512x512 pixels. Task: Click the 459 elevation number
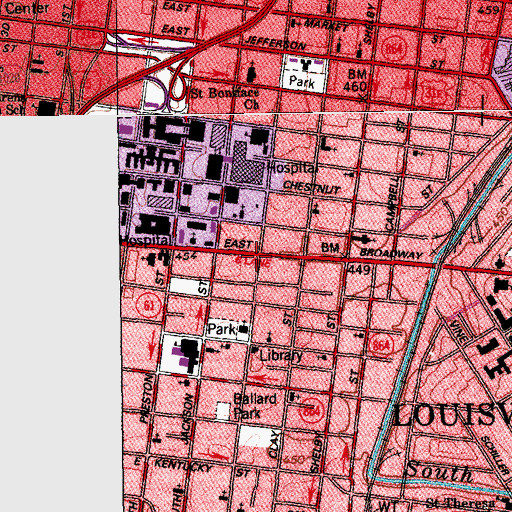point(488,10)
